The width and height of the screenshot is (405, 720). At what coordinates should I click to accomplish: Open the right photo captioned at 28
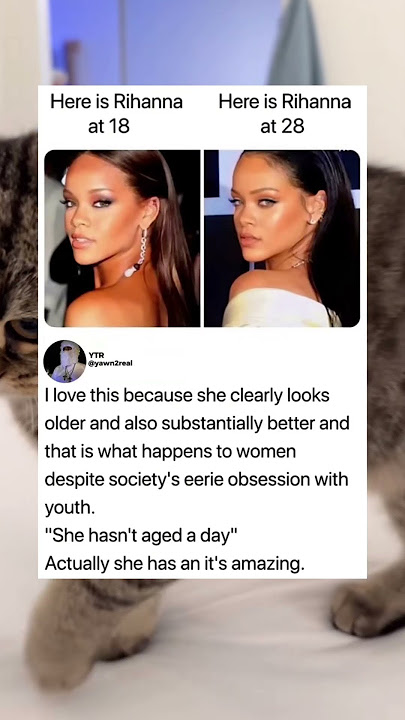pos(282,238)
